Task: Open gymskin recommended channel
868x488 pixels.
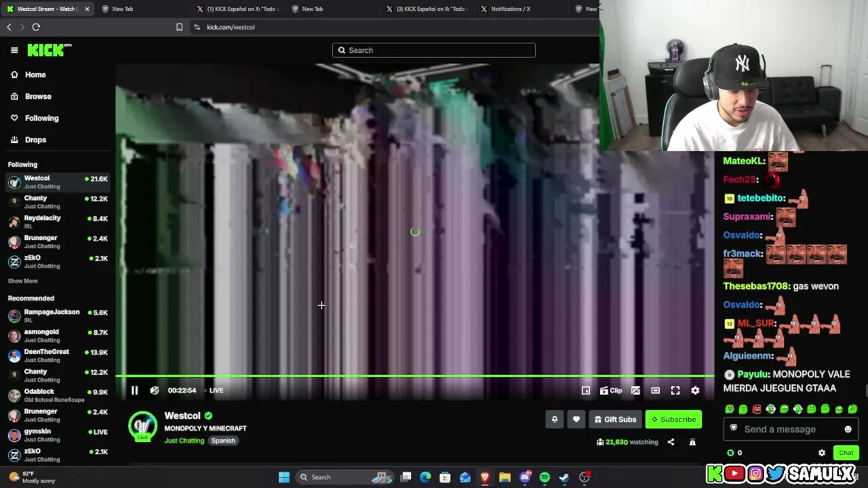Action: [58, 434]
